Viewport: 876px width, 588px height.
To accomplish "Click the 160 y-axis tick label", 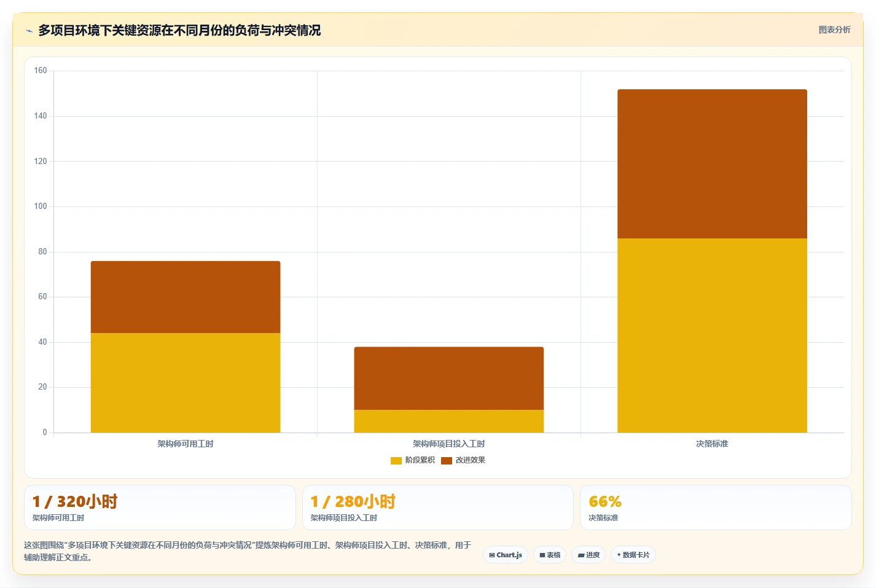I will (x=41, y=71).
